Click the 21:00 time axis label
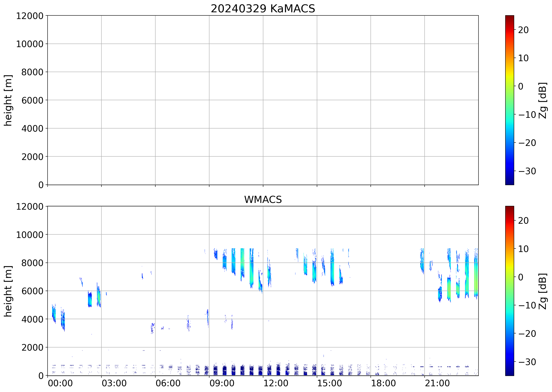 click(437, 383)
